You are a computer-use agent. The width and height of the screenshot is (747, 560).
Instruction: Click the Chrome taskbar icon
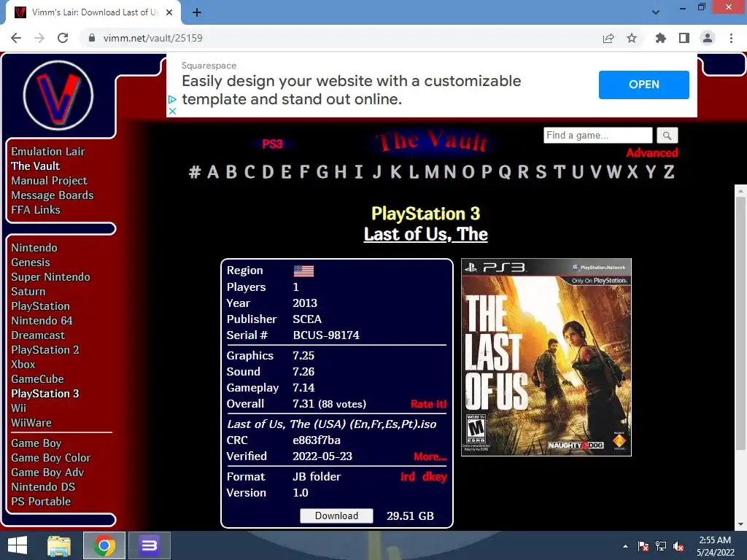[104, 545]
